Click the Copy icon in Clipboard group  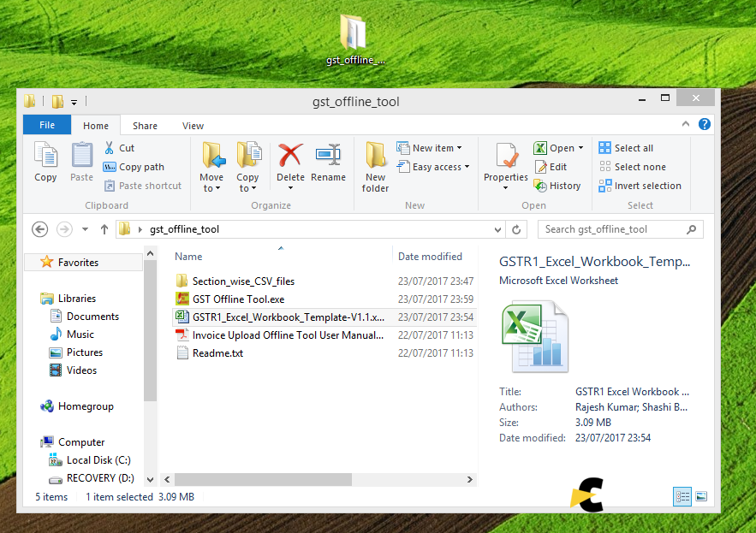click(x=45, y=155)
